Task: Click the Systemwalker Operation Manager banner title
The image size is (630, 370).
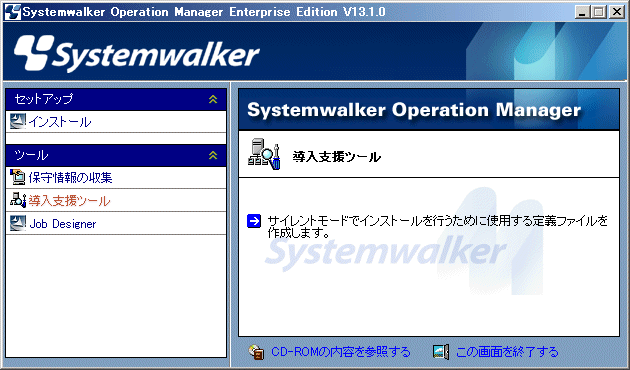Action: [414, 110]
